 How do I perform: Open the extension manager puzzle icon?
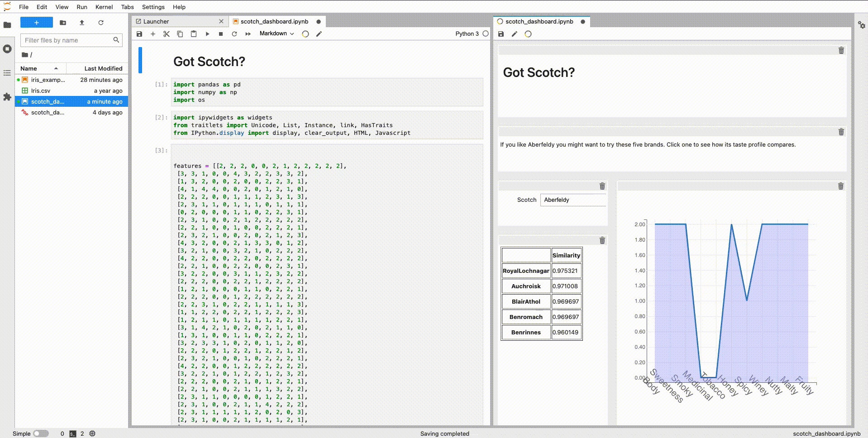click(x=7, y=97)
